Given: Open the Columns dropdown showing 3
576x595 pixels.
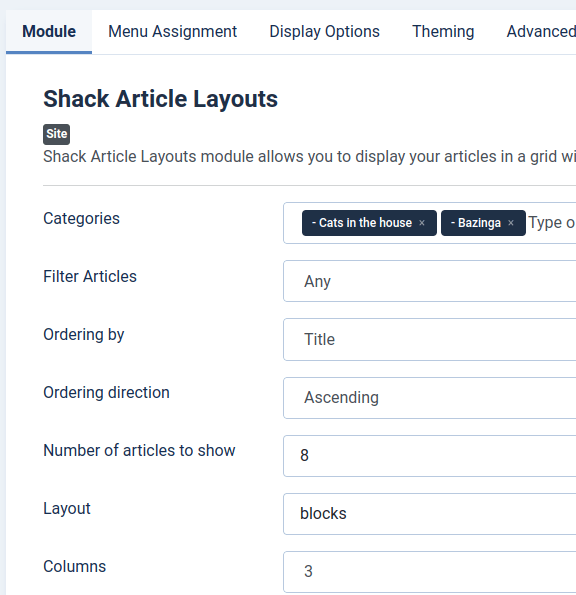Looking at the screenshot, I should click(x=430, y=572).
